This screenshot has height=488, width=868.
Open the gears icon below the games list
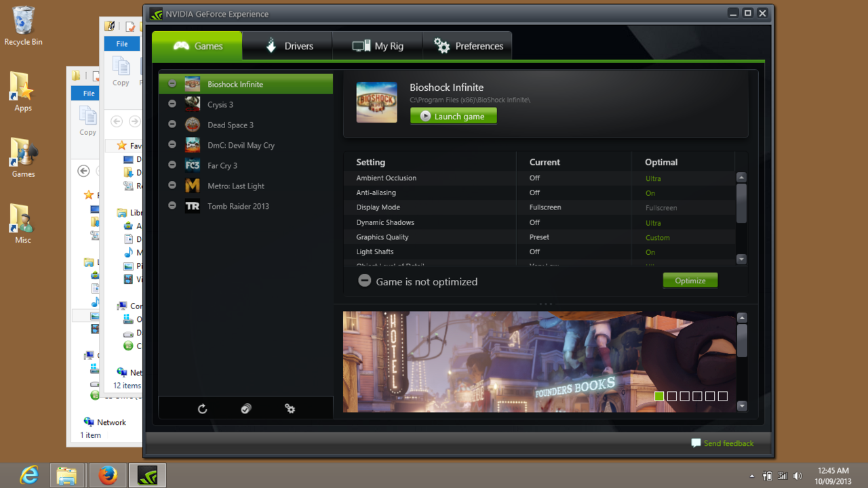290,409
